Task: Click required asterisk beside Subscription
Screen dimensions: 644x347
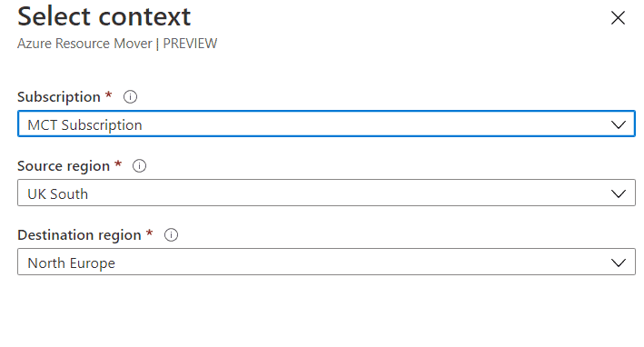Action: point(108,94)
